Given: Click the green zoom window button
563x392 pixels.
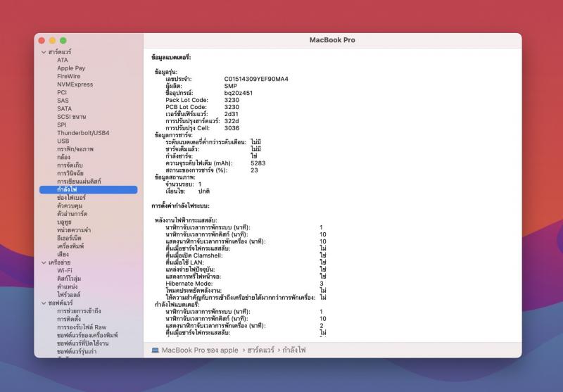Looking at the screenshot, I should (x=63, y=41).
